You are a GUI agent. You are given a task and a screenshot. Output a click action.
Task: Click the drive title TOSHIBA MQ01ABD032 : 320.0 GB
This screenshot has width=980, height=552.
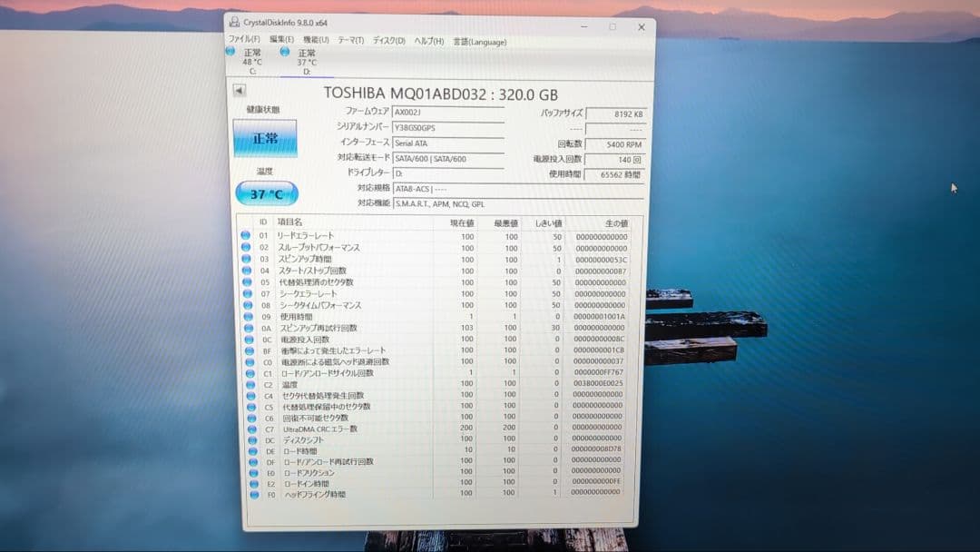pyautogui.click(x=441, y=94)
